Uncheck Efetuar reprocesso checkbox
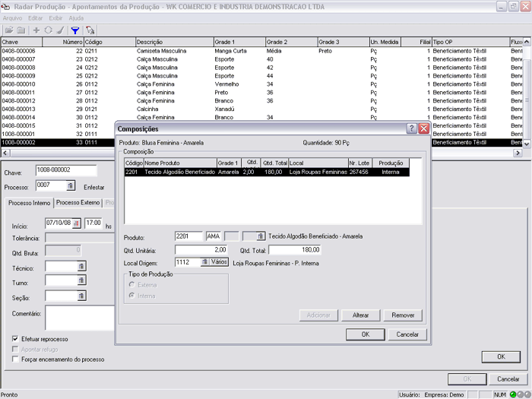Viewport: 532px width, 399px height. coord(16,339)
